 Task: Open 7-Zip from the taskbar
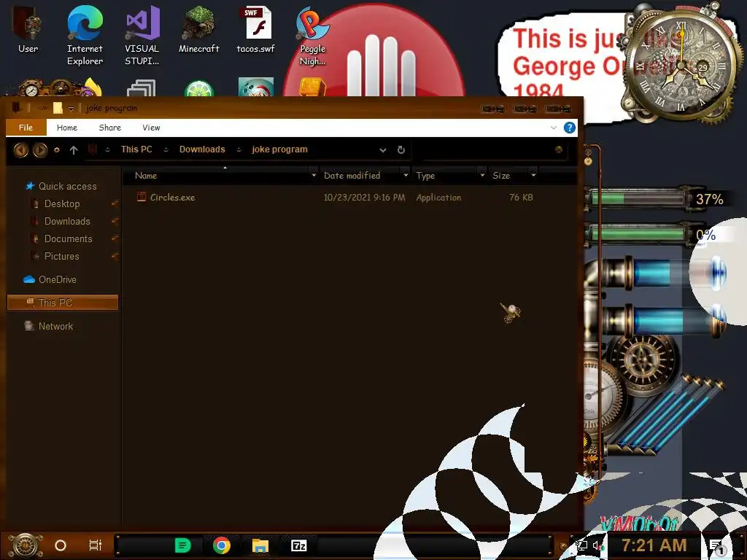(298, 545)
